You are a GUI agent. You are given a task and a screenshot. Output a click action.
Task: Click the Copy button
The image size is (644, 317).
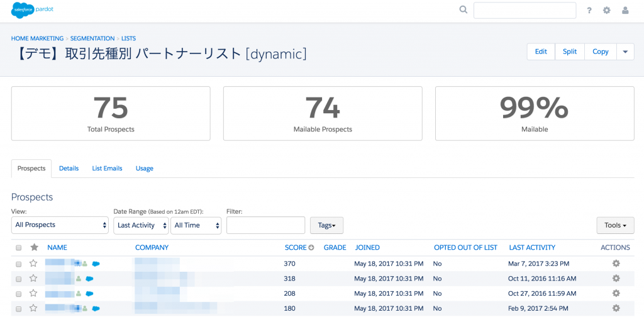(601, 52)
